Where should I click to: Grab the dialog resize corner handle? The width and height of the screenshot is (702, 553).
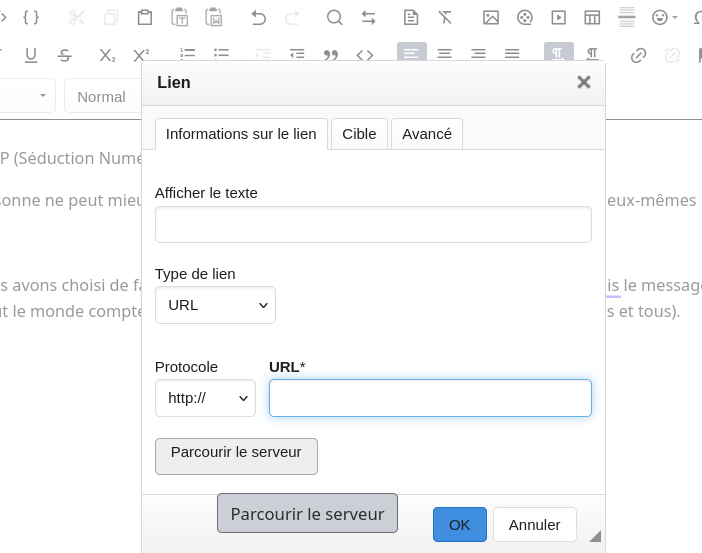coord(595,536)
